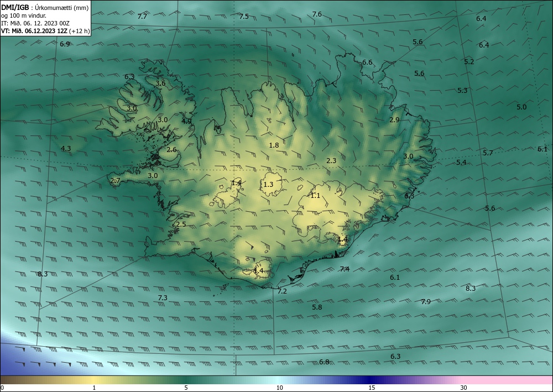Click the 2.6 value in west Iceland
This screenshot has height=392, width=553.
[171, 149]
